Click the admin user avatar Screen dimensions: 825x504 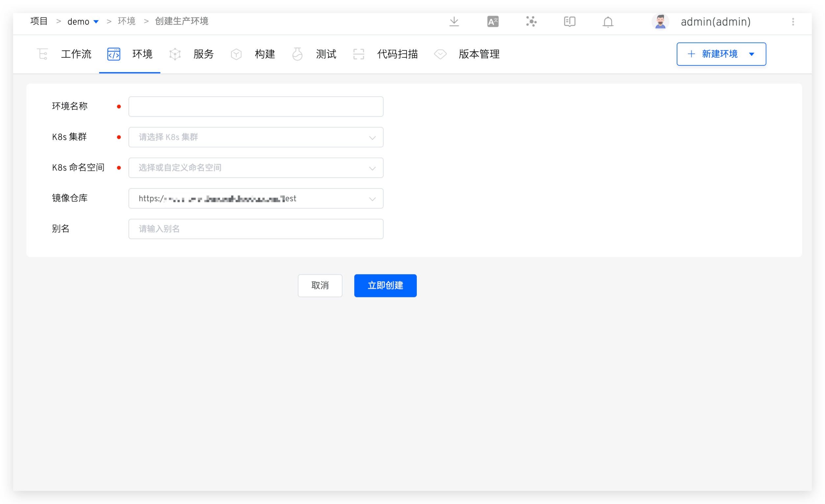(660, 22)
